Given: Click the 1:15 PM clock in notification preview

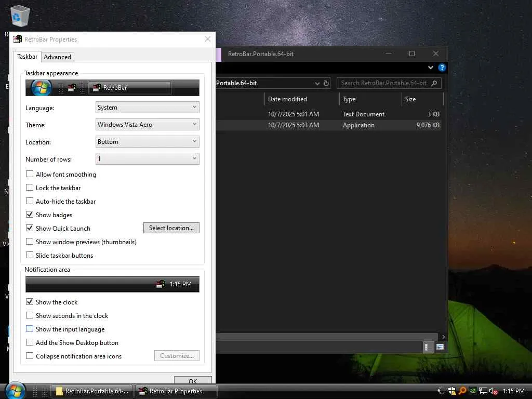Looking at the screenshot, I should (180, 284).
